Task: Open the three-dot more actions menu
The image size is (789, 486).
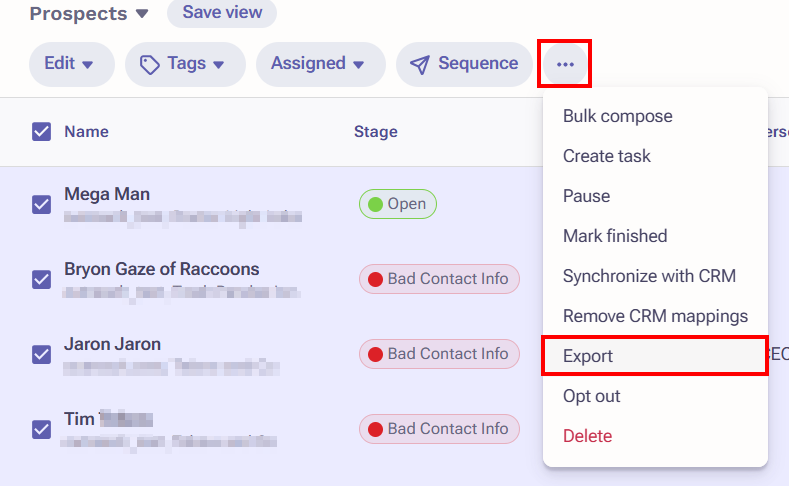Action: [x=565, y=64]
